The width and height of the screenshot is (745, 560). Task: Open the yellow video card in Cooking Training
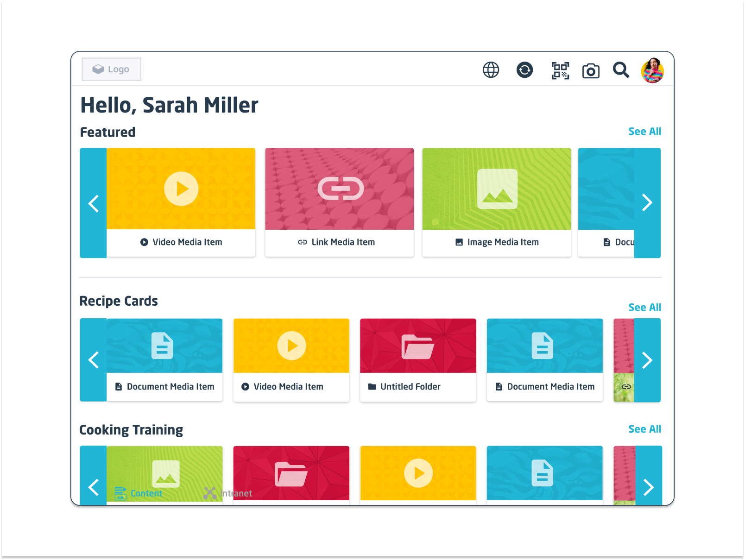click(x=418, y=475)
